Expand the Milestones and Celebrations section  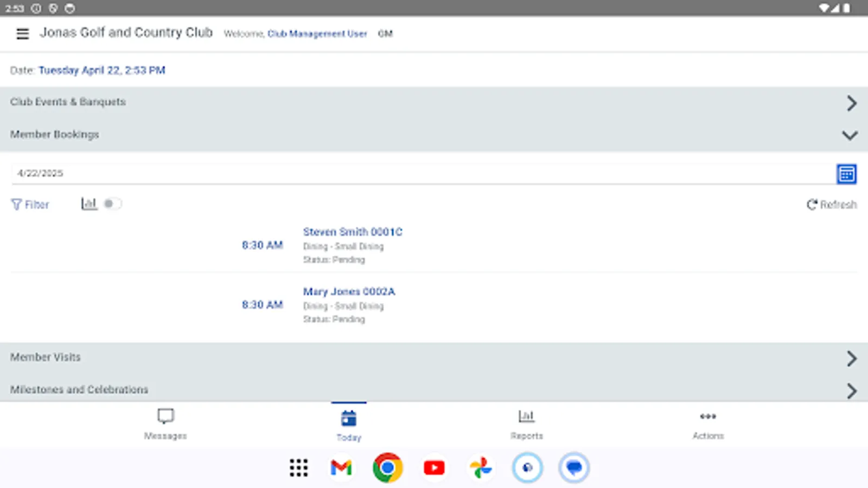(x=851, y=389)
